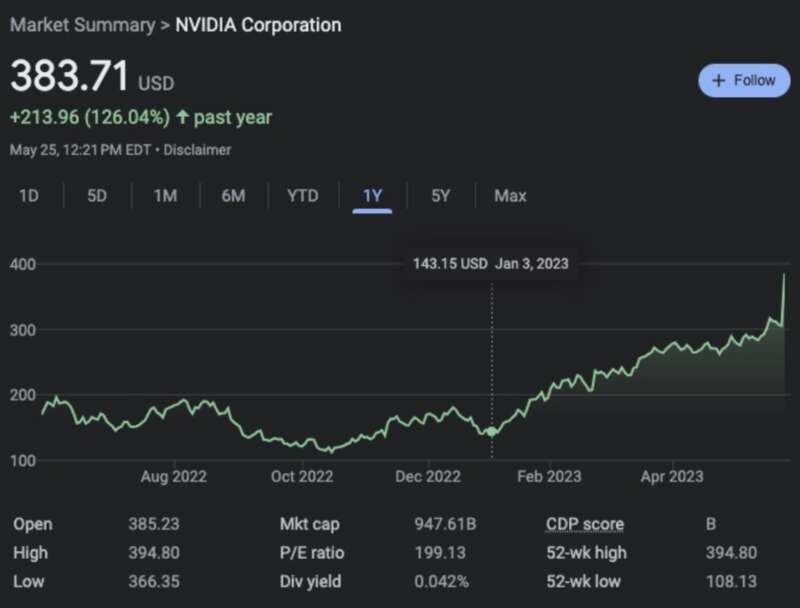Select the 6M time range tab
This screenshot has height=608, width=800.
coord(233,196)
